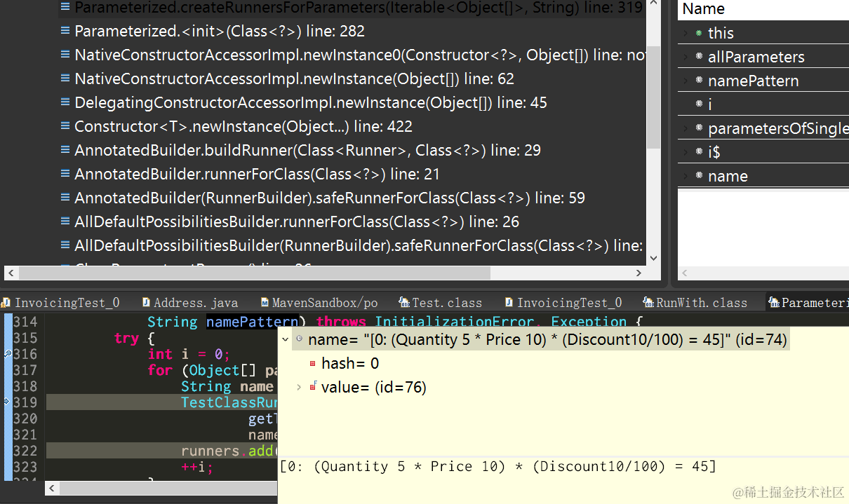The image size is (849, 504).
Task: Click the frame icon for AnnotatedBuilder.buildRunner
Action: 65,150
